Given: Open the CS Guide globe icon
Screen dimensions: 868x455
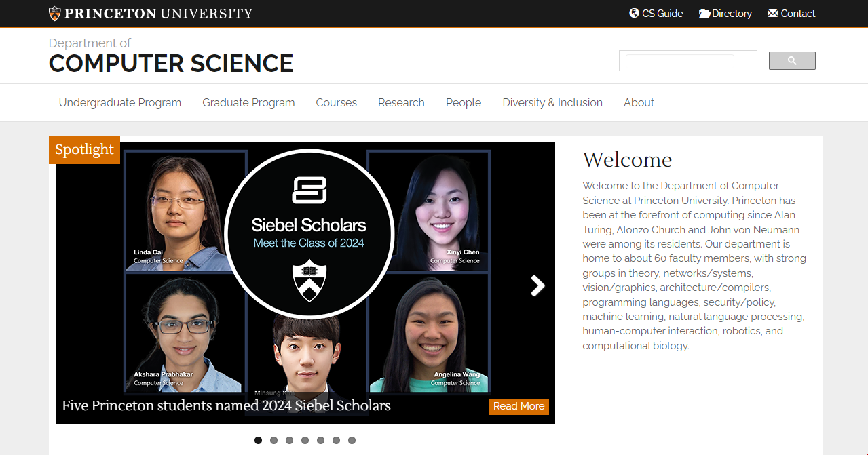Looking at the screenshot, I should (634, 13).
